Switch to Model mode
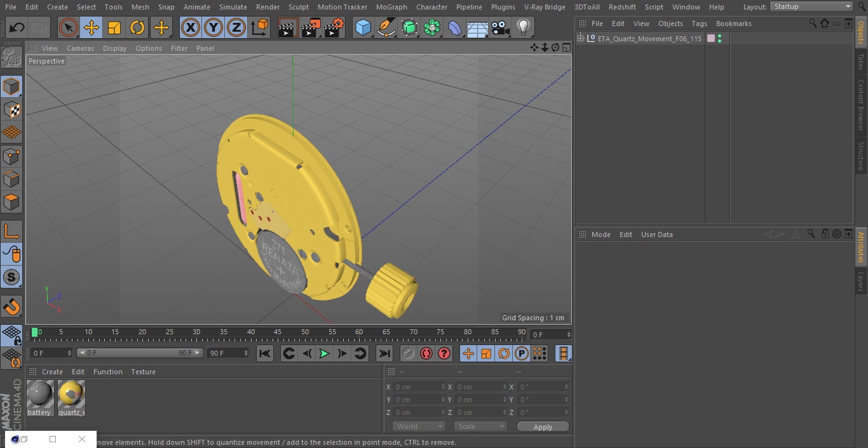Viewport: 868px width, 448px height. coord(11,86)
